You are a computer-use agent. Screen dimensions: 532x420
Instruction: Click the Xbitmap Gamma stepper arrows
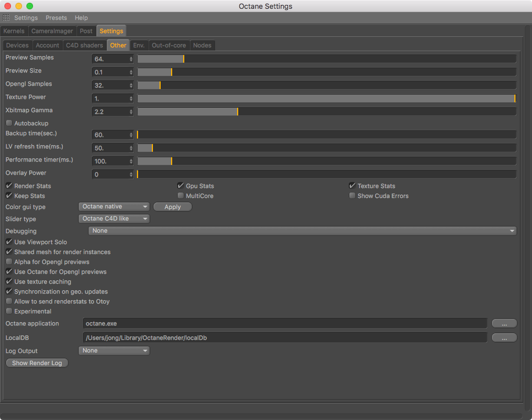coord(131,112)
